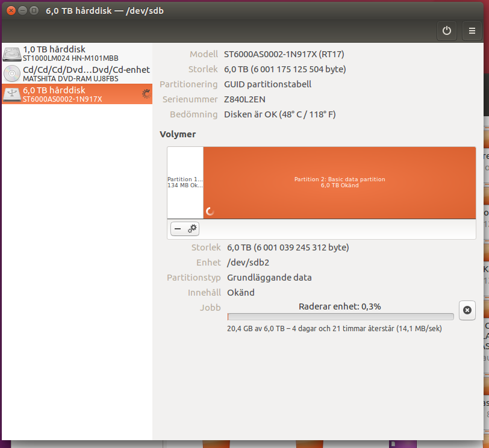Screen dimensions: 489x448
Task: Click the 1,0 TB hard disk drive icon
Action: 12,54
